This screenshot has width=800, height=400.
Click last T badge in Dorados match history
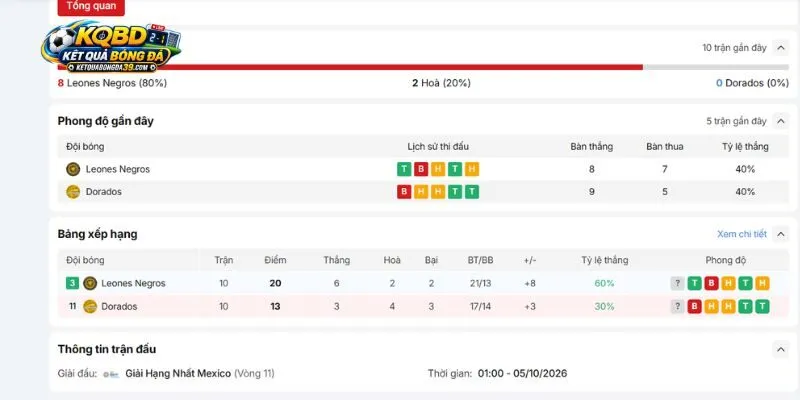(x=472, y=192)
